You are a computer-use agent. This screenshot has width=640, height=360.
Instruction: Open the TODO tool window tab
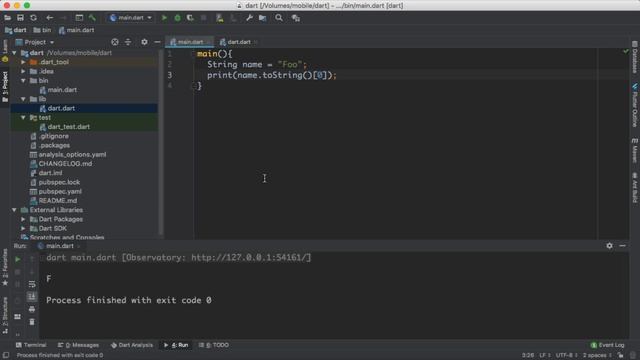[213, 345]
